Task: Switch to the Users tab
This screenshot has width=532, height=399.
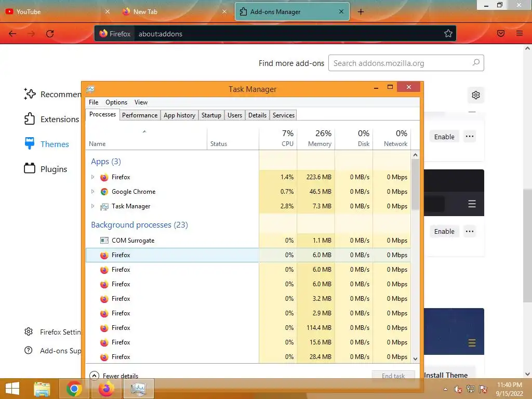Action: [235, 115]
